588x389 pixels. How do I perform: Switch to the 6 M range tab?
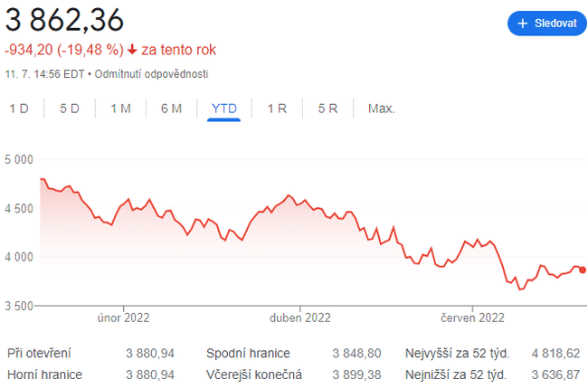171,109
